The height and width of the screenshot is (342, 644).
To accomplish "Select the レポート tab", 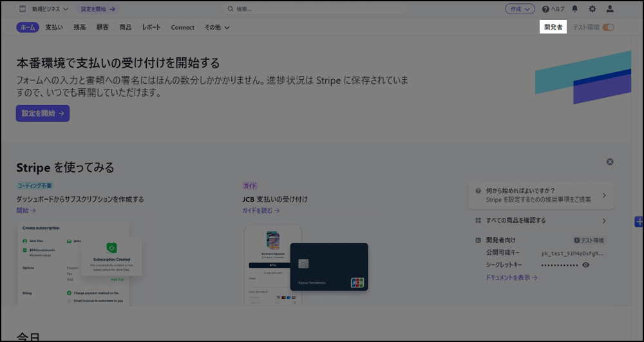I will point(151,28).
